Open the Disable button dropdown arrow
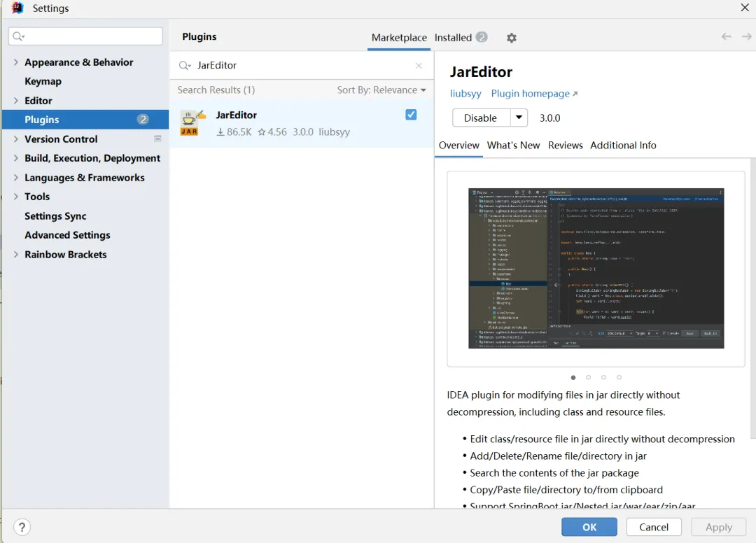The height and width of the screenshot is (543, 756). click(519, 118)
